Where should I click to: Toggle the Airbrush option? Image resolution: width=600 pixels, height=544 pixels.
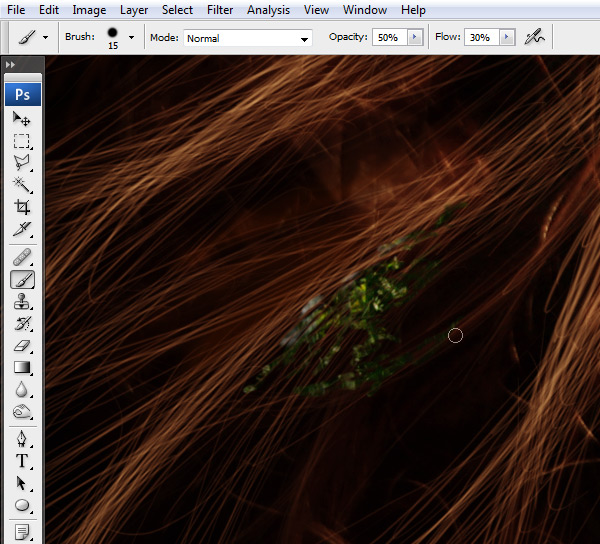click(x=535, y=37)
